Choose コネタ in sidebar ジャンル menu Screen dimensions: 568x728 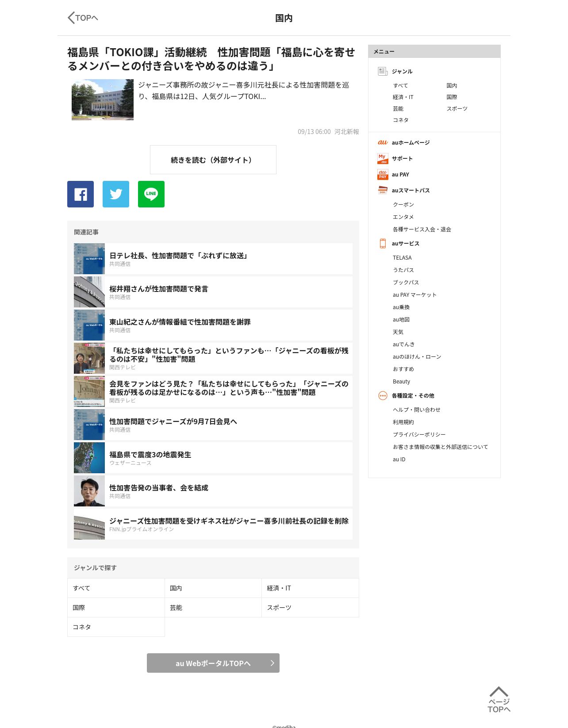pos(401,120)
